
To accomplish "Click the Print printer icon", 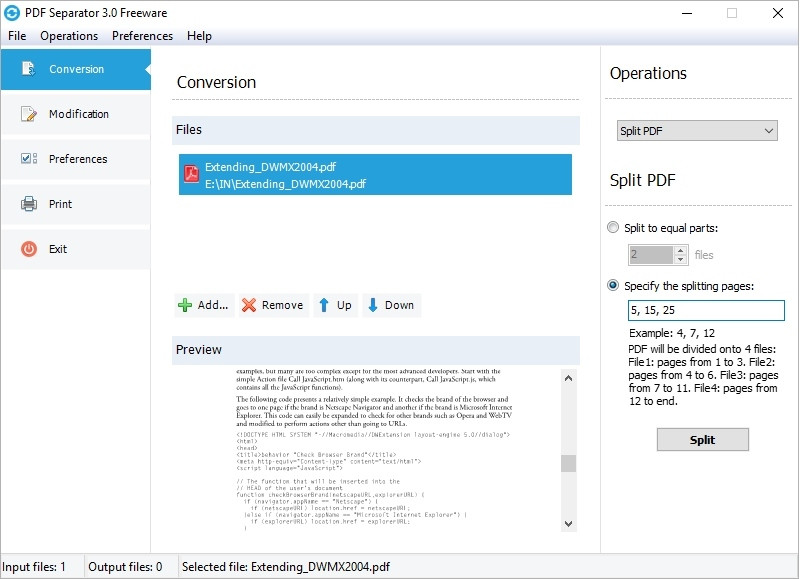I will click(29, 204).
